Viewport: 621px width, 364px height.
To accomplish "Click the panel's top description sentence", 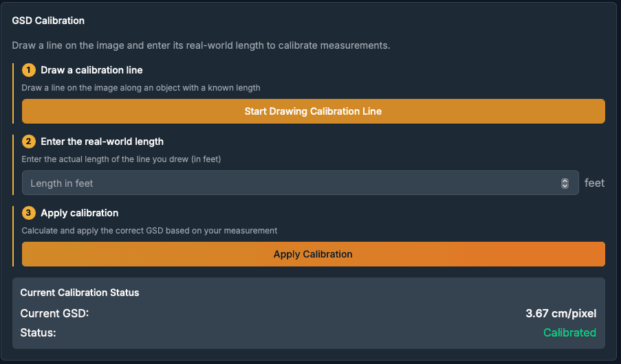I will [201, 45].
